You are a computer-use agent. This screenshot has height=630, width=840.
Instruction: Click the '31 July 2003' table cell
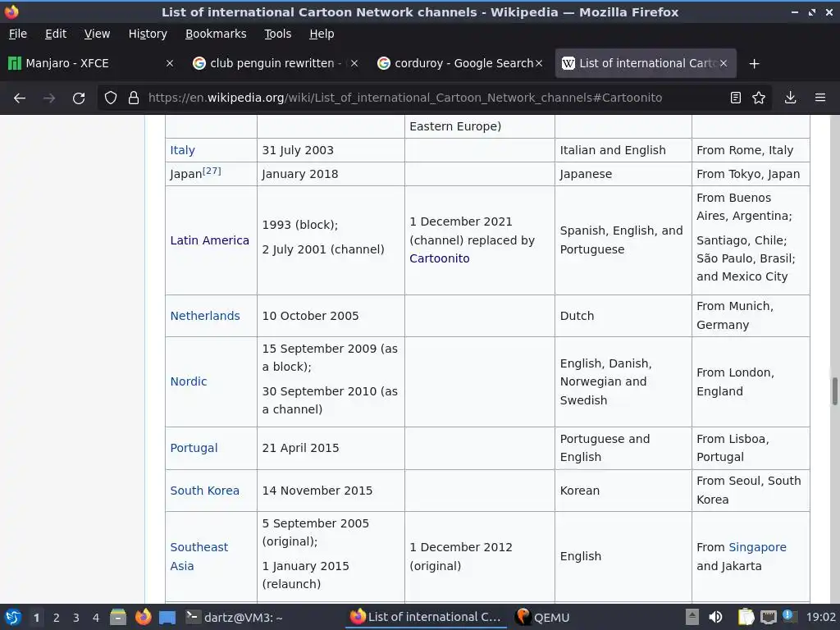tap(331, 151)
